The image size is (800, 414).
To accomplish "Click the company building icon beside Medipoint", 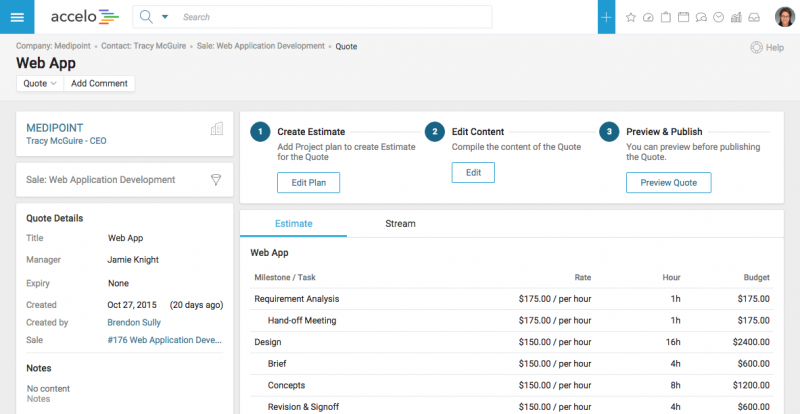I will 216,129.
